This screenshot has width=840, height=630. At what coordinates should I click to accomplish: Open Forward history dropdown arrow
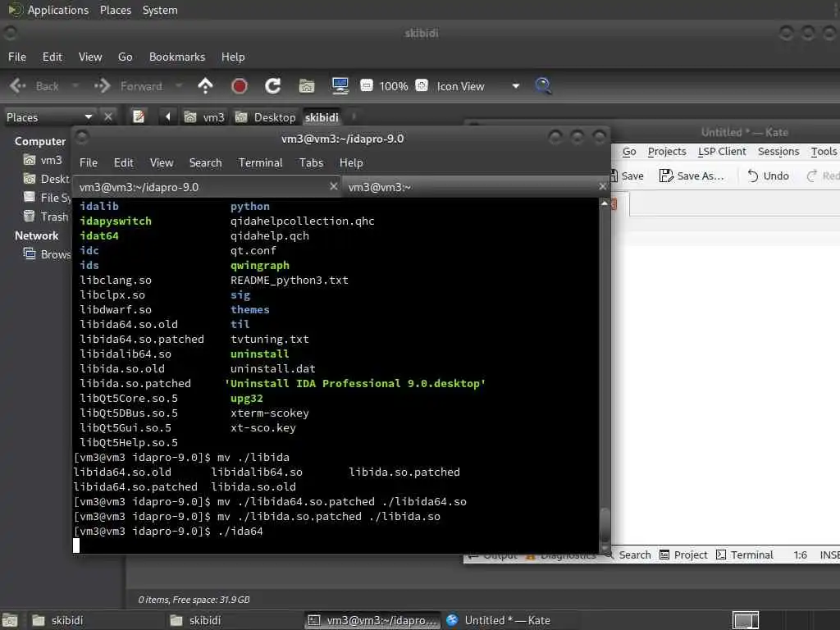tap(179, 85)
